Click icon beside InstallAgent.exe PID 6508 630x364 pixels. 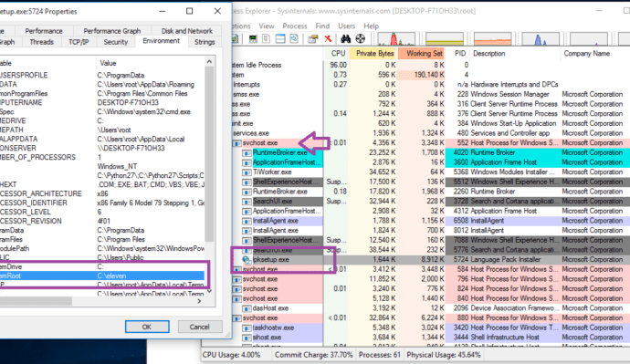247,221
